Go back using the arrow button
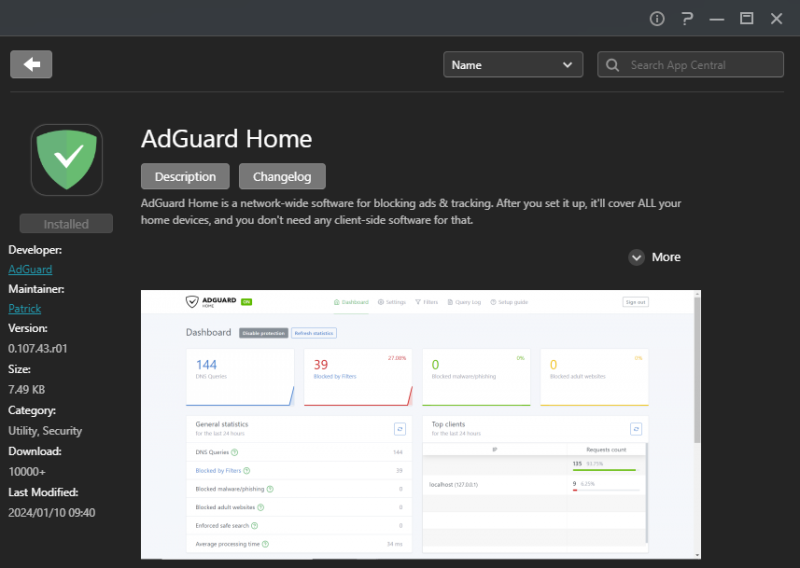Screen dimensions: 800x568 31,64
